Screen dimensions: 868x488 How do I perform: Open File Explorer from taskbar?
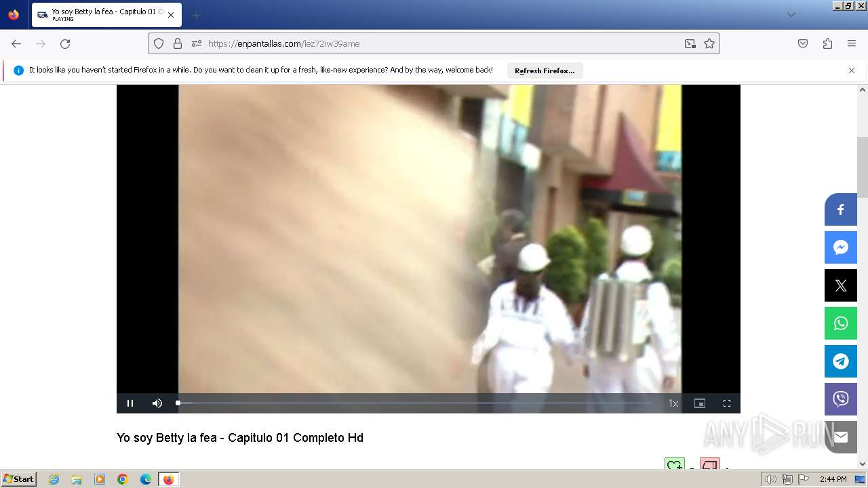click(x=77, y=479)
